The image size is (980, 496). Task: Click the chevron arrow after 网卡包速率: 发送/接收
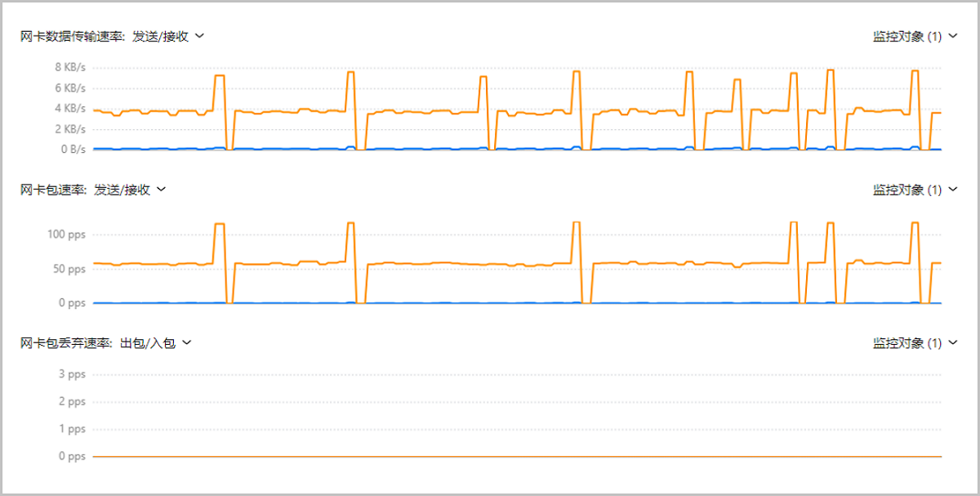pos(161,190)
